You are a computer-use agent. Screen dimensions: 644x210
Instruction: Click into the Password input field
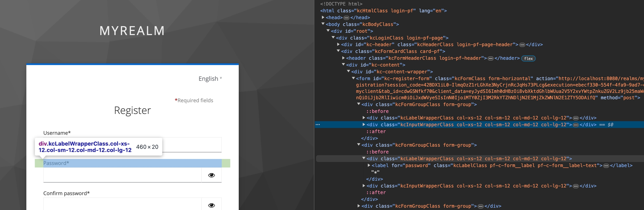point(122,175)
